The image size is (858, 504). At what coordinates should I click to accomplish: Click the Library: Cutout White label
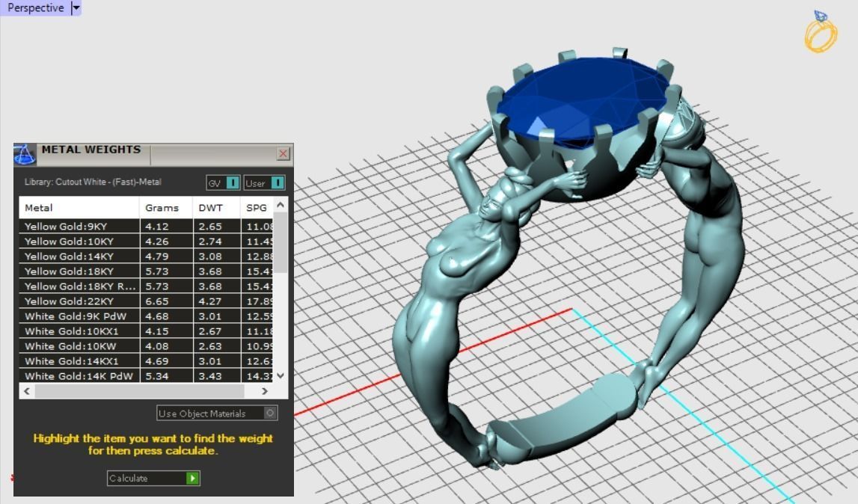(93, 182)
